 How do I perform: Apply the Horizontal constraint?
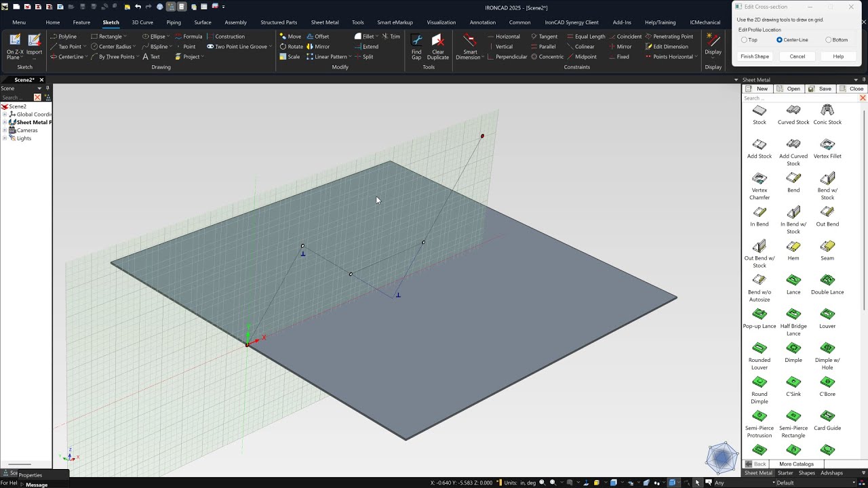503,37
